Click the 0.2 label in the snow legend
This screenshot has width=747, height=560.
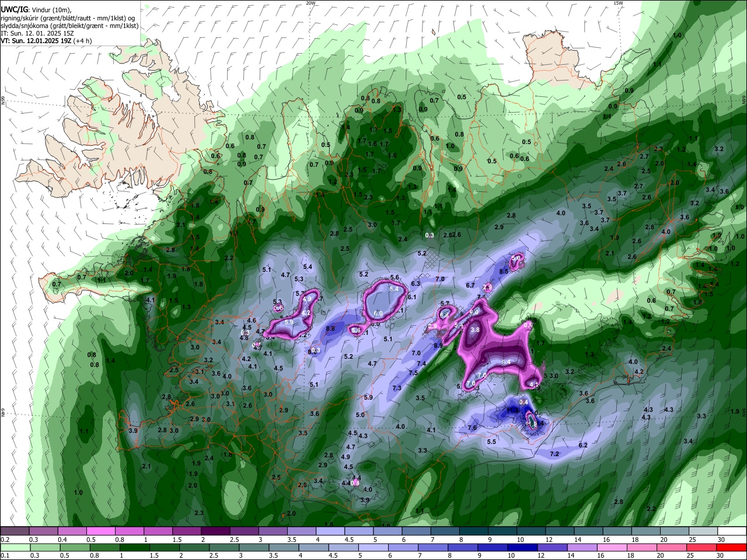coord(5,540)
